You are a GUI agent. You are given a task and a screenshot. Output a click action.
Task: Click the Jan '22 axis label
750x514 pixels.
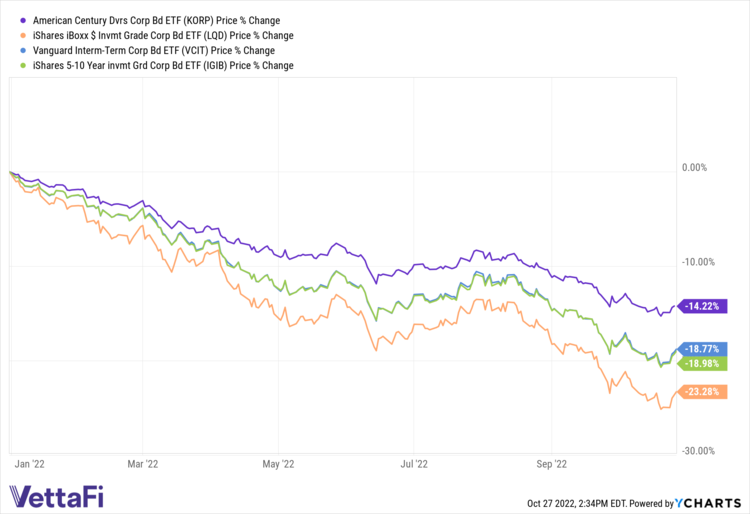click(30, 464)
